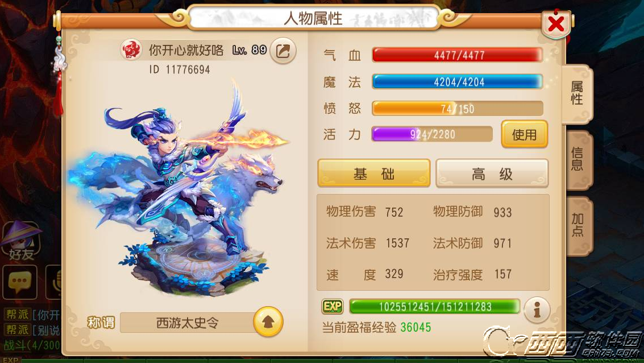Close the 人物属性 panel with red X

tap(556, 24)
